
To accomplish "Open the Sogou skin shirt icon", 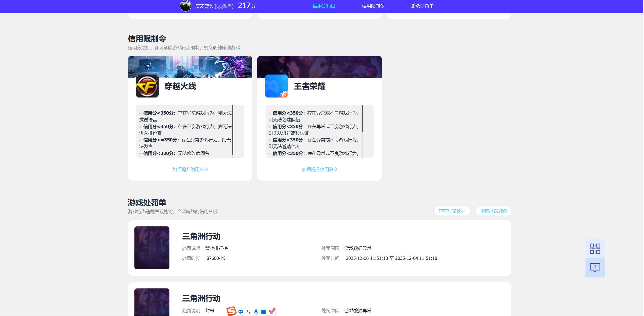I will [x=272, y=311].
